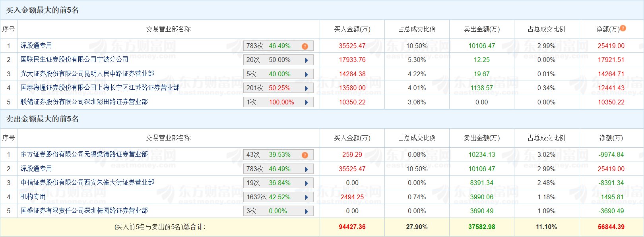Viewport: 644px width, 237px height.
Task: Click blue arrow in 国盛证券深圳梅园路 row
Action: pos(306,212)
